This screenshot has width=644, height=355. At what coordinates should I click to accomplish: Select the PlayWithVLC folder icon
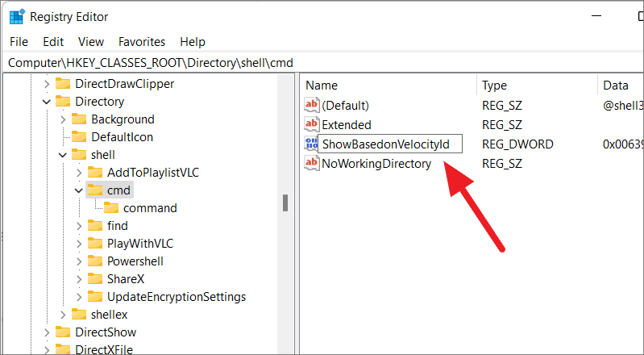coord(95,243)
